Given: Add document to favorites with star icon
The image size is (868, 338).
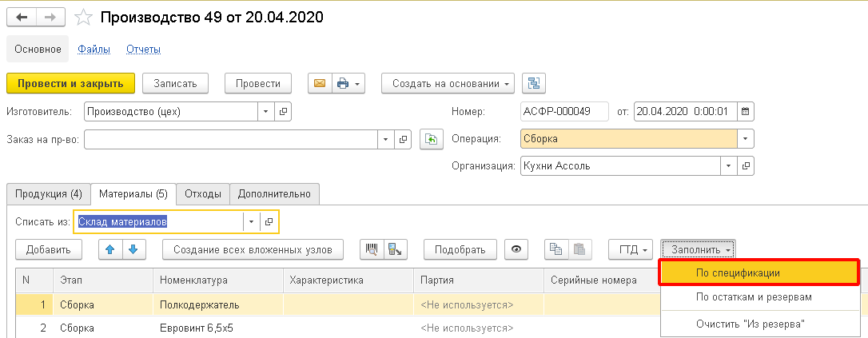Looking at the screenshot, I should 83,17.
